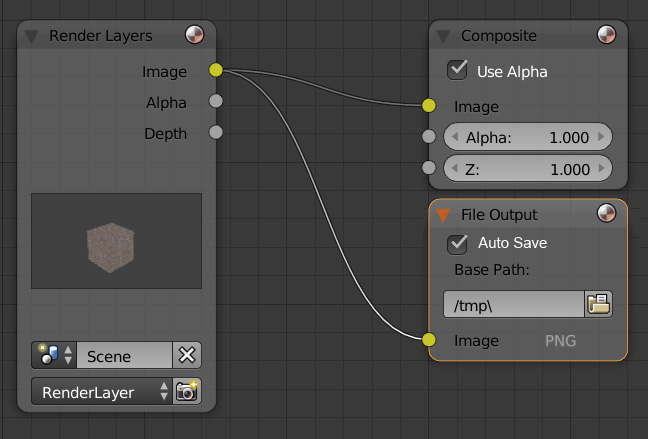
Task: Click Render Layers Alpha output socket
Action: point(216,101)
